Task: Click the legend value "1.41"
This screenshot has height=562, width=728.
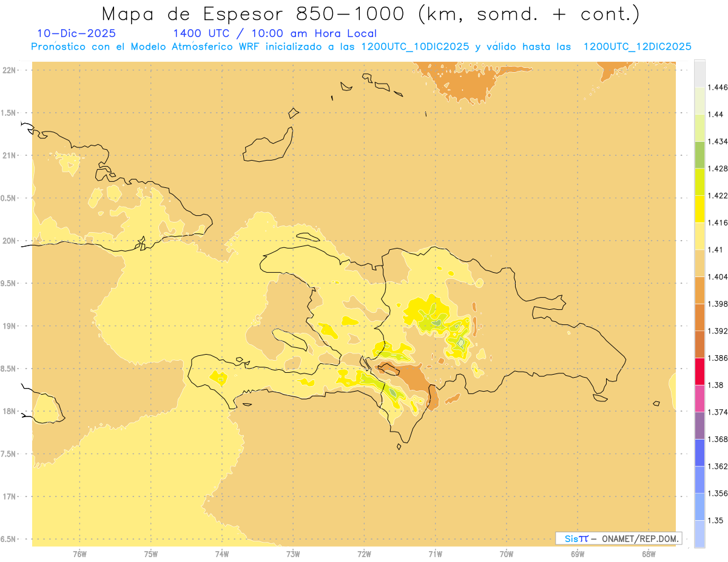Action: [x=715, y=249]
